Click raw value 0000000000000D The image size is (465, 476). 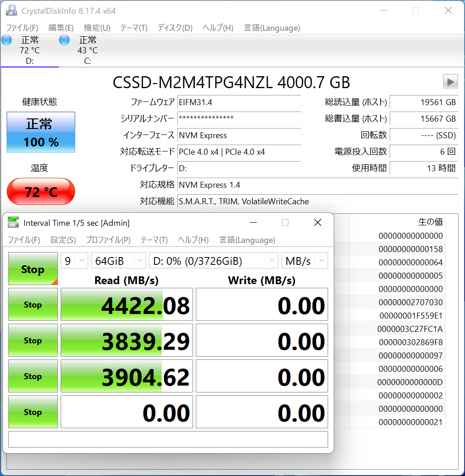coord(410,382)
